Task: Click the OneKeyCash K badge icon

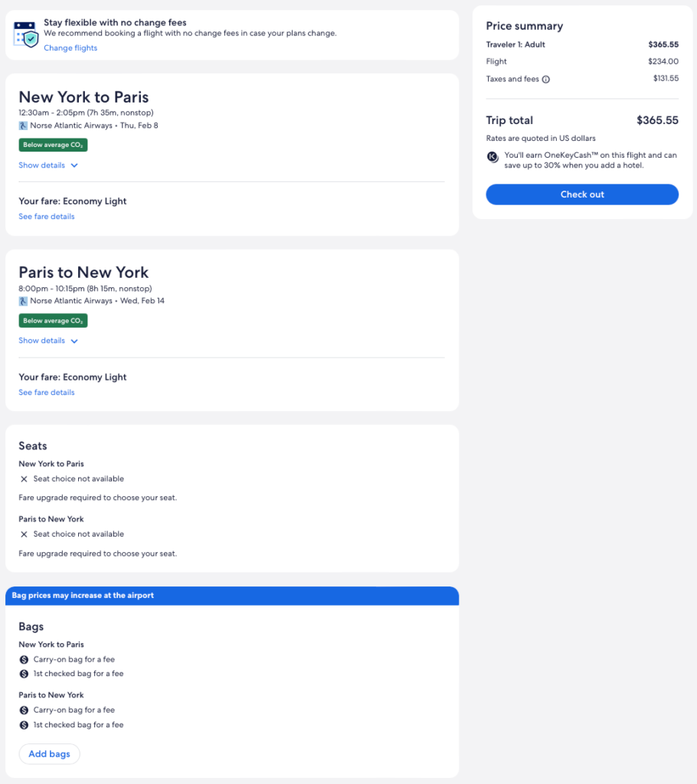Action: pyautogui.click(x=493, y=157)
